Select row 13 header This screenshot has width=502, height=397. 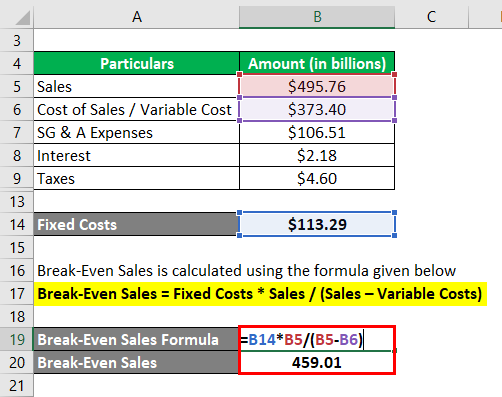17,201
